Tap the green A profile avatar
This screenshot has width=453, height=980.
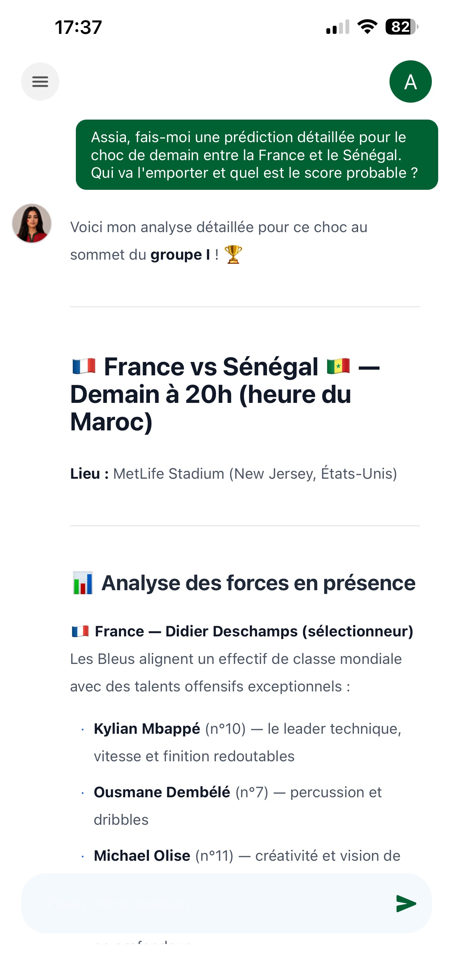click(x=410, y=81)
